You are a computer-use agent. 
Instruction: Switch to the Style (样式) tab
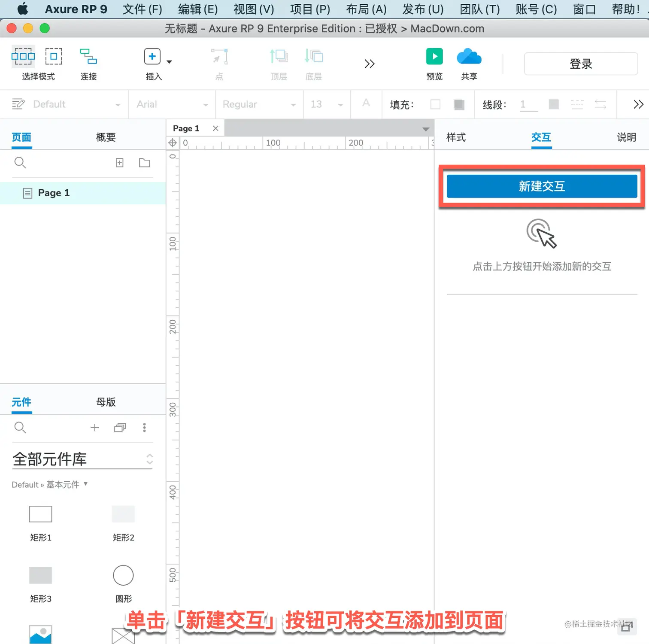point(456,137)
